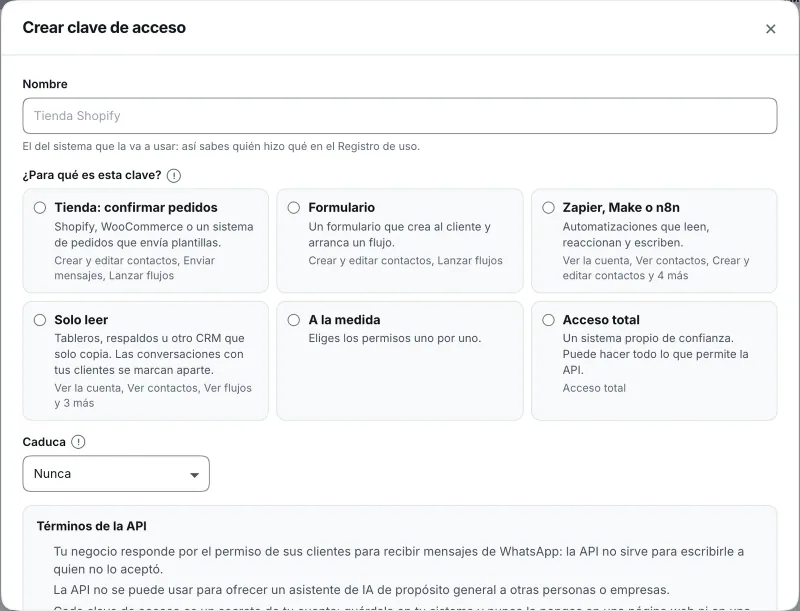Click 'Crear y editar contactos, Lanzar flujos' text
The width and height of the screenshot is (800, 611).
[405, 261]
